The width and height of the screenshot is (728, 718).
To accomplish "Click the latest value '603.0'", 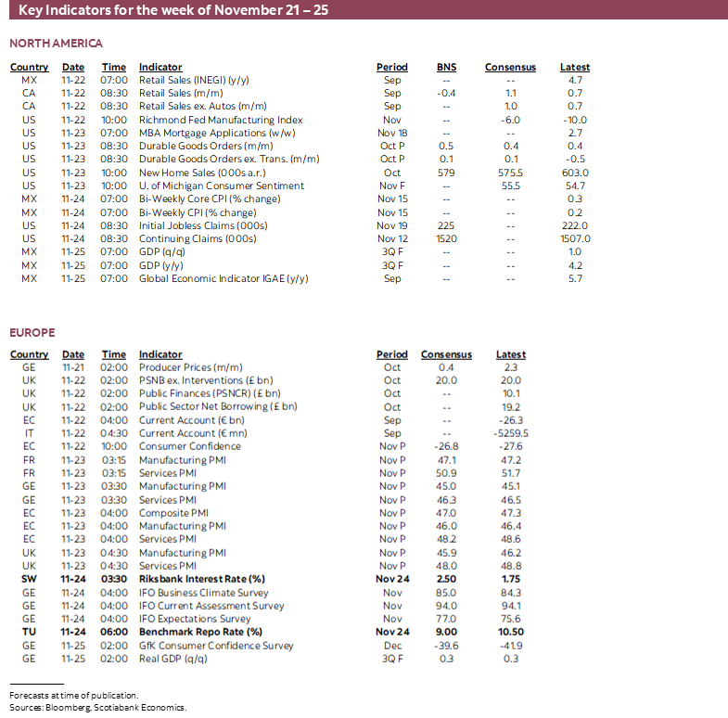I will coord(575,173).
